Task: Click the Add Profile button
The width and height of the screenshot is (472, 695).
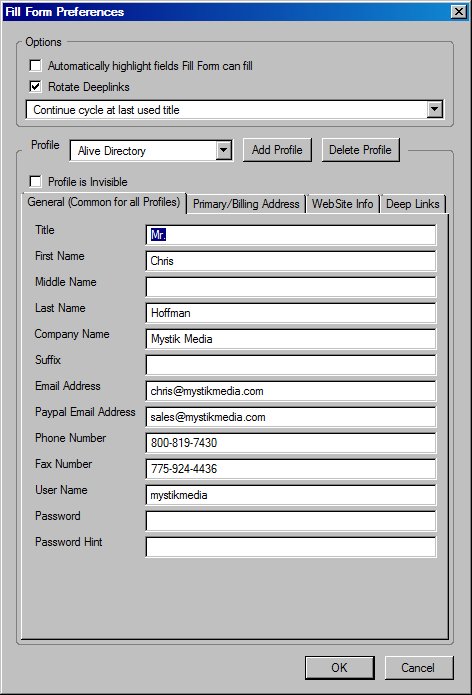Action: pyautogui.click(x=277, y=150)
